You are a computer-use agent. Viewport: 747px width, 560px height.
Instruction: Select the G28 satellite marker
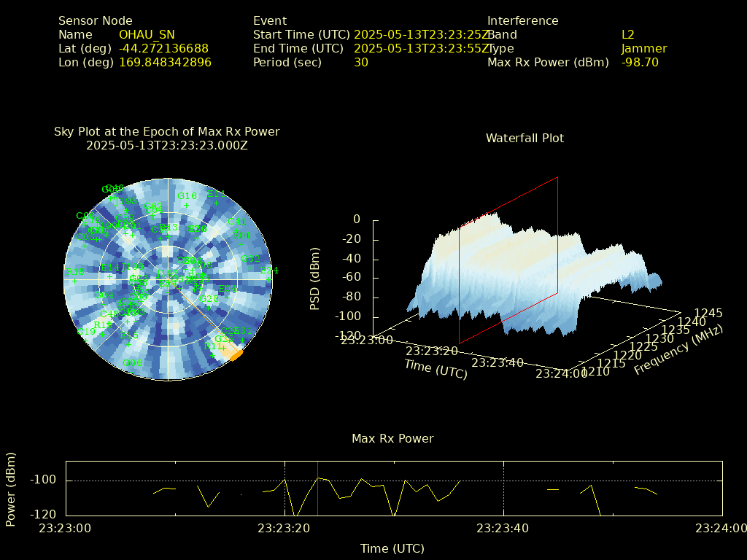[x=208, y=308]
